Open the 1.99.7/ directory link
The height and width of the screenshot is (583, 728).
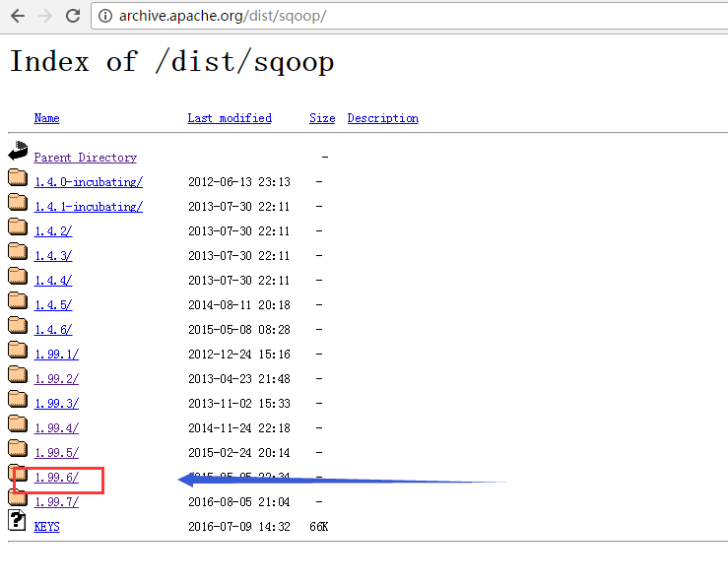pos(56,502)
